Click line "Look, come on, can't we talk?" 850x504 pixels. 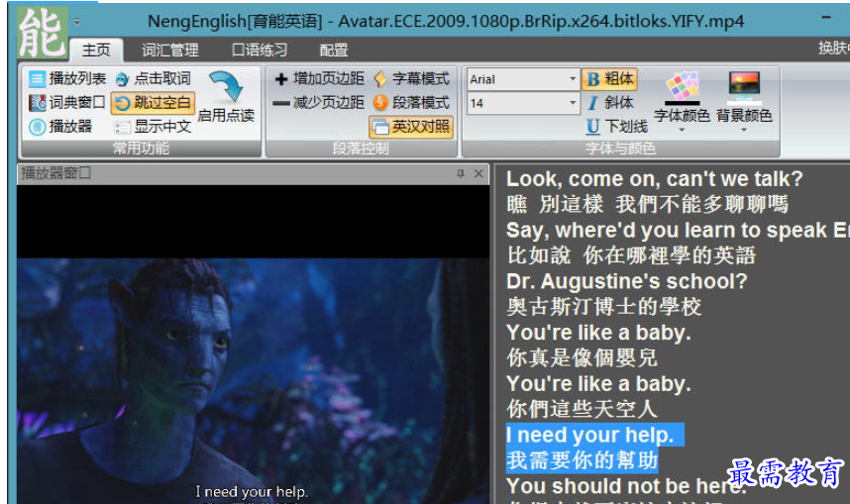click(x=654, y=179)
